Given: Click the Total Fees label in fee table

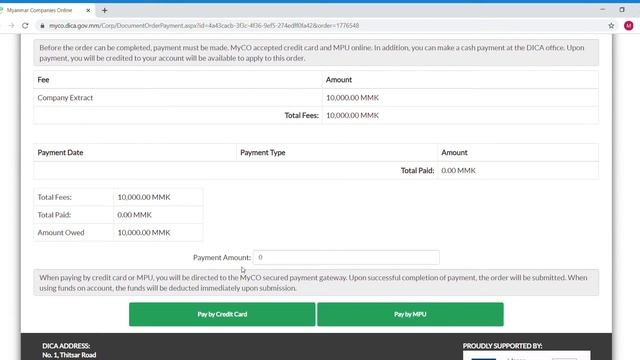Looking at the screenshot, I should [x=301, y=116].
